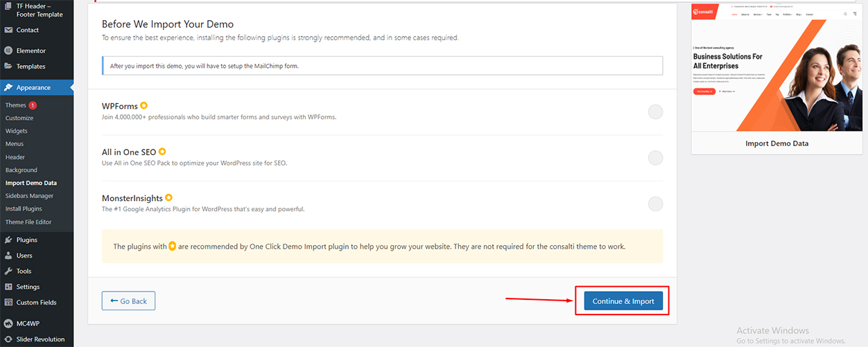Open the Custom Fields menu
868x347 pixels.
coord(37,303)
